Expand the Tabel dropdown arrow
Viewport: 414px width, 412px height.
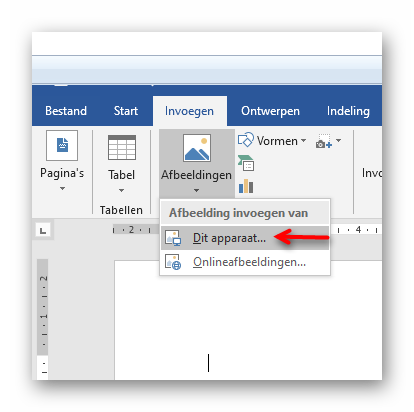(121, 190)
